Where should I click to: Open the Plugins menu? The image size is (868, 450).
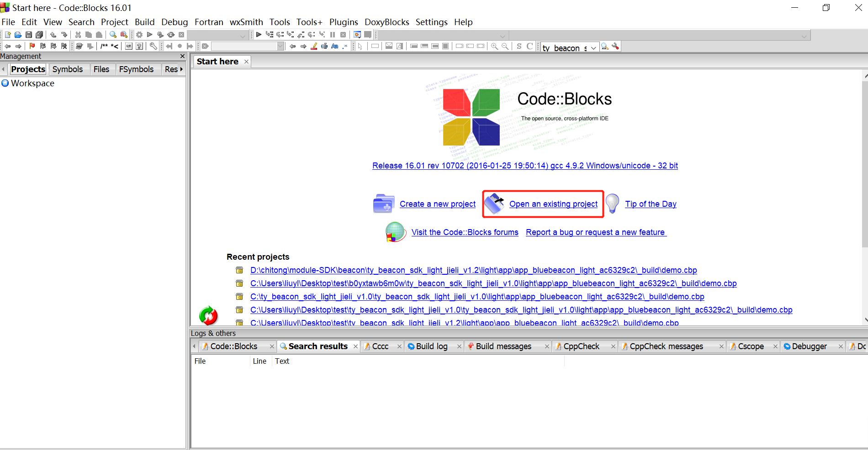[x=344, y=22]
